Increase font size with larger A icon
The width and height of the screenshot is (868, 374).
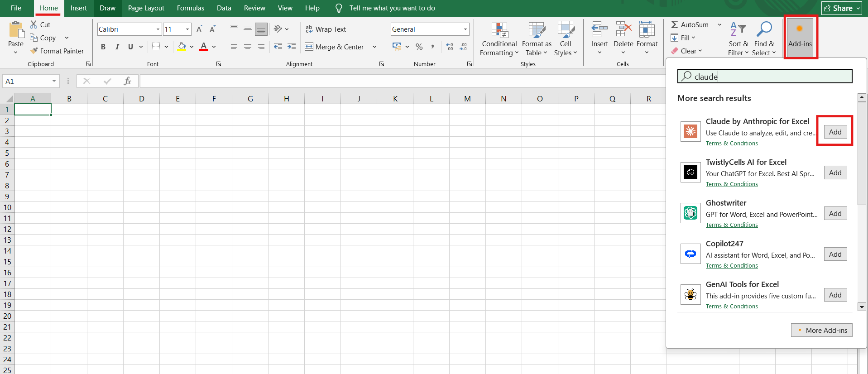199,29
